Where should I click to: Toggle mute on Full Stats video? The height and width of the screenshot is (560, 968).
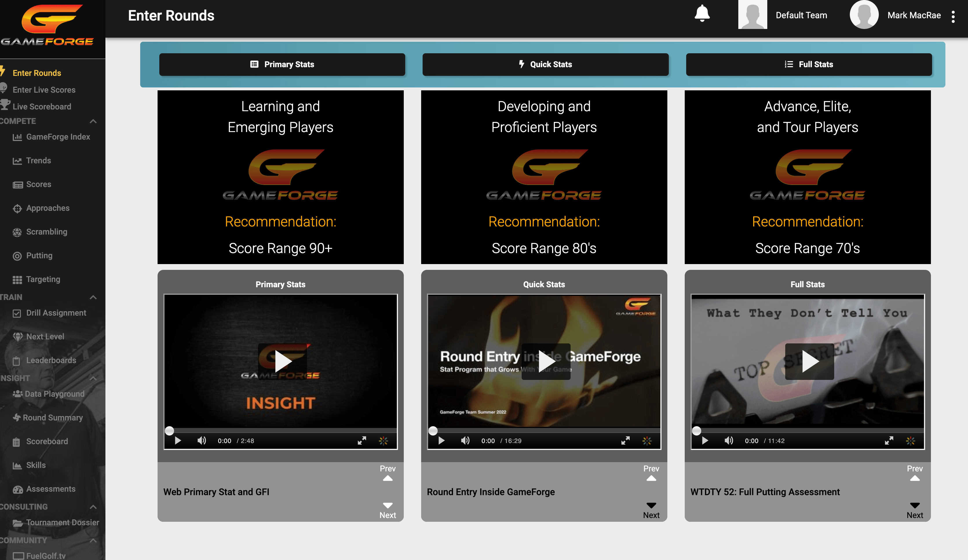729,440
